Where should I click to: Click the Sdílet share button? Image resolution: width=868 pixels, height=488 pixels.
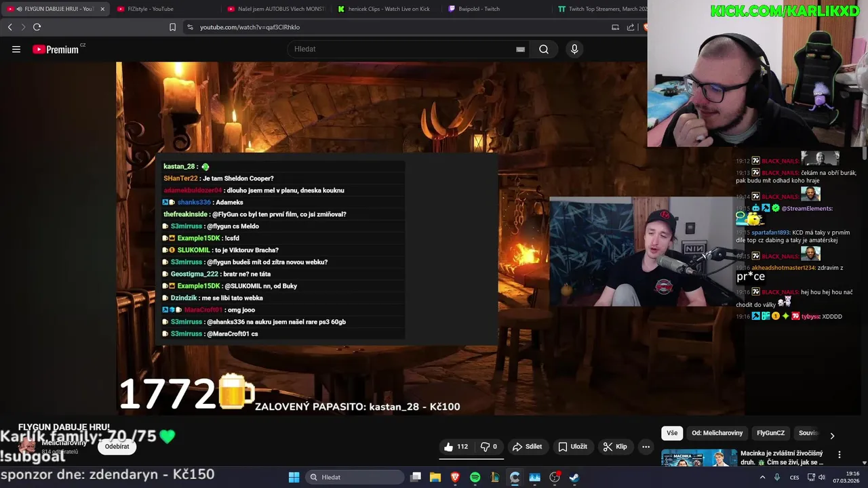pyautogui.click(x=527, y=447)
